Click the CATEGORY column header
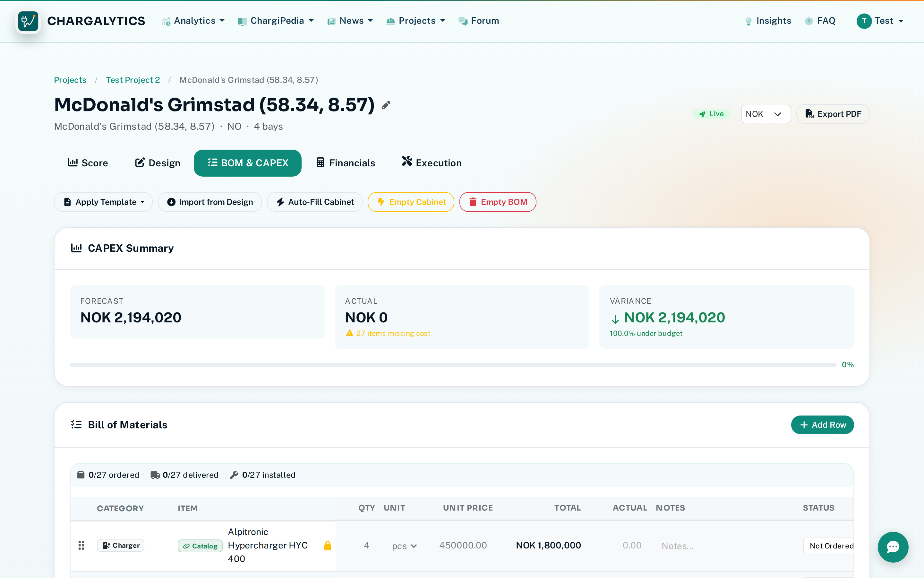924x578 pixels. (120, 508)
